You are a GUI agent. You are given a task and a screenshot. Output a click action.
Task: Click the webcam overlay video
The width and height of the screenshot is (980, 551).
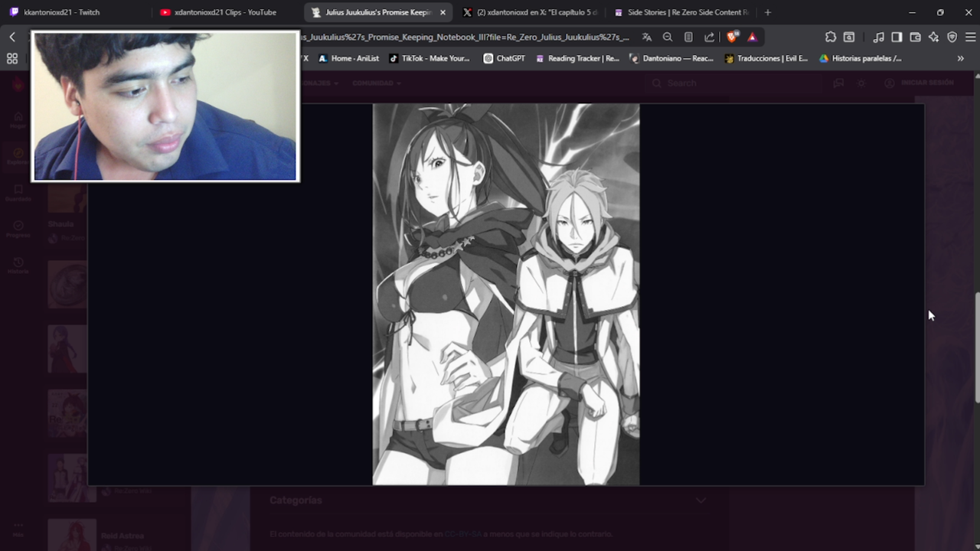[x=165, y=106]
